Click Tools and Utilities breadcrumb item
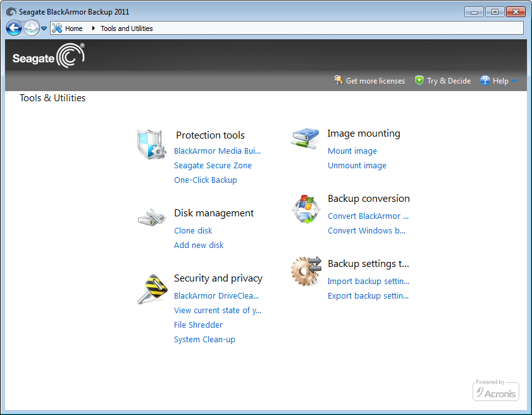 127,28
